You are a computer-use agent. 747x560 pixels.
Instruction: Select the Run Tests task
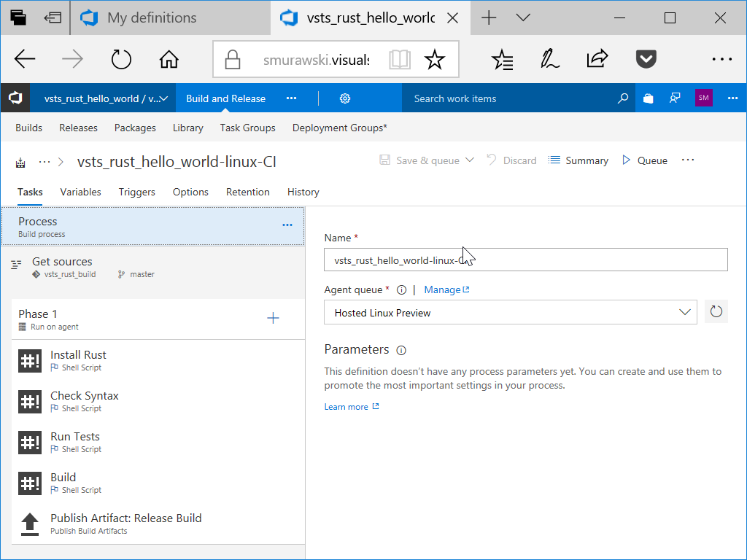pos(158,443)
